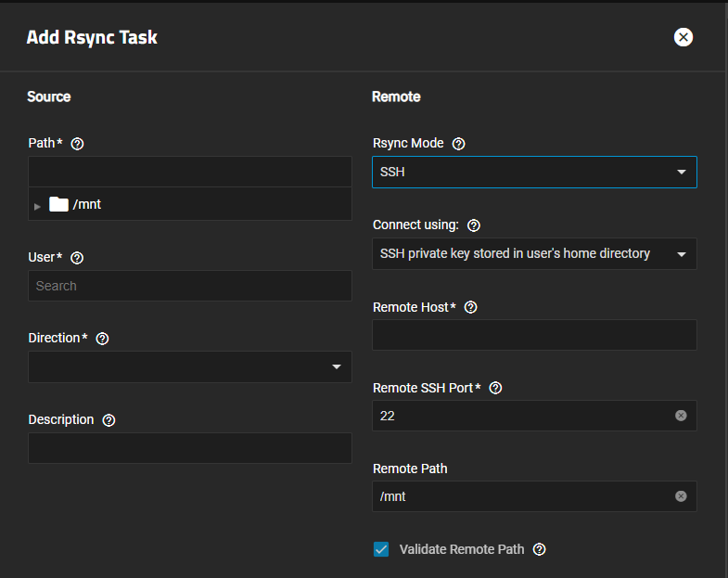Click the Remote Host input field
This screenshot has height=578, width=728.
click(x=534, y=335)
